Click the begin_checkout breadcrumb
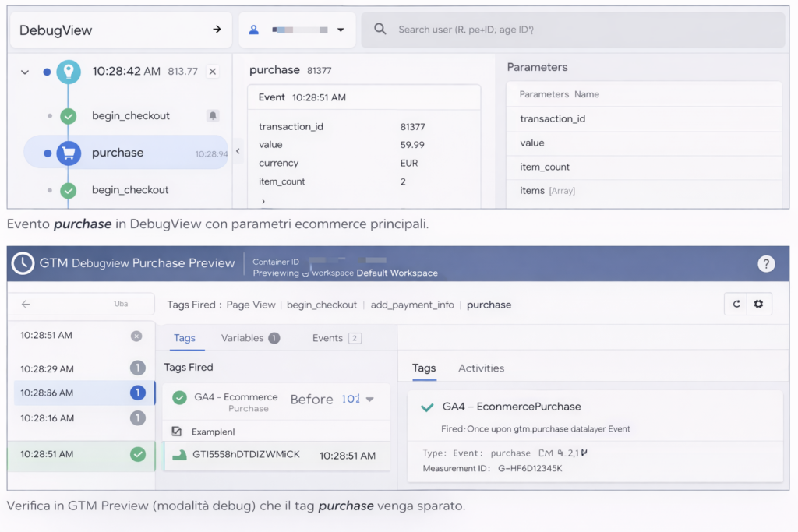Viewport: 798px width, 532px height. [x=322, y=305]
